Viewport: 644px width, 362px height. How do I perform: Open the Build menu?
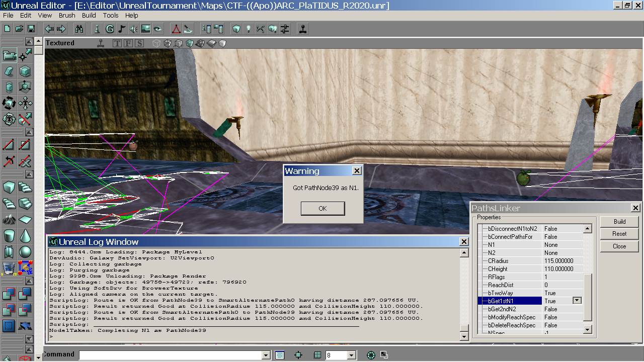pos(89,16)
